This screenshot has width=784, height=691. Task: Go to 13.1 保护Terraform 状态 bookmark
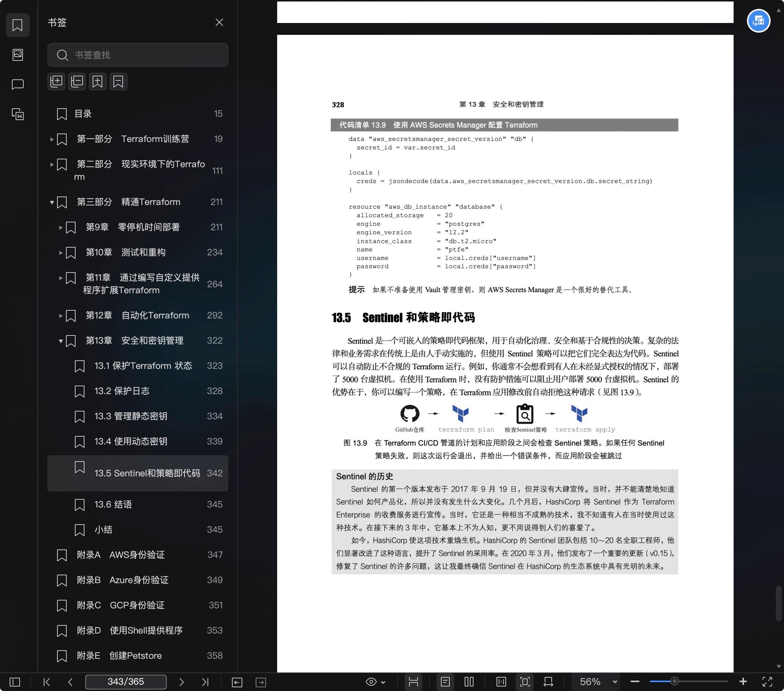pyautogui.click(x=138, y=366)
